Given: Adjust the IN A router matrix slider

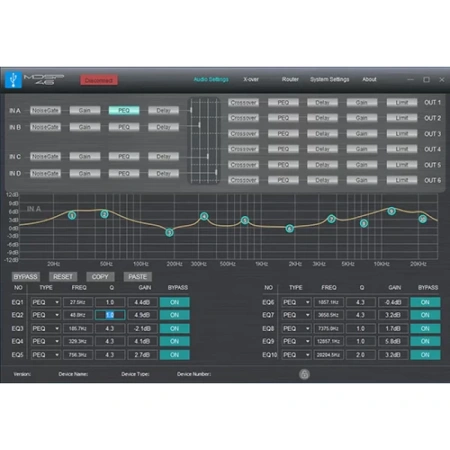Looking at the screenshot, I should (191, 110).
